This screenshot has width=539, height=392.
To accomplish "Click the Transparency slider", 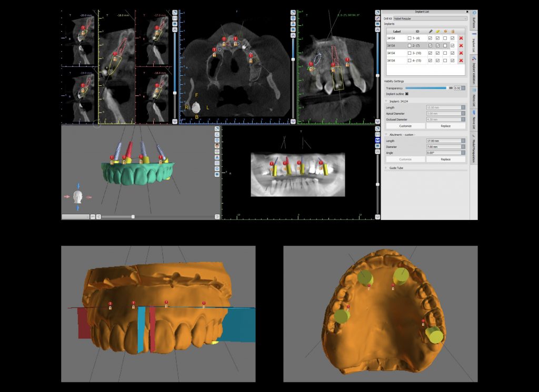I will [x=426, y=88].
